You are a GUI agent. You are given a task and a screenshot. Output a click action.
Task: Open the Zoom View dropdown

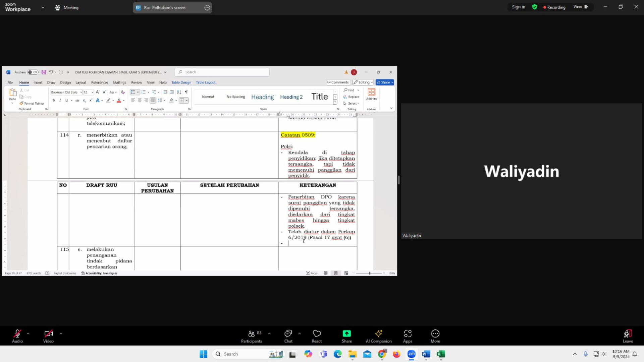tap(581, 7)
